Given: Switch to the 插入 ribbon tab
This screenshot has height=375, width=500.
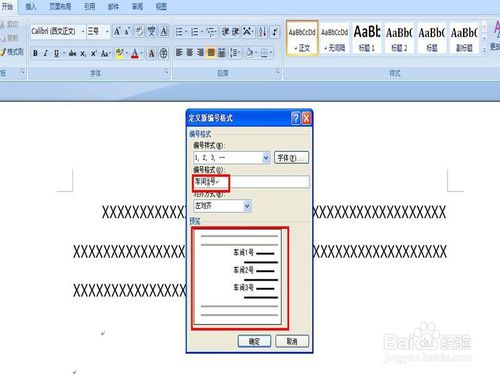Looking at the screenshot, I should point(31,6).
